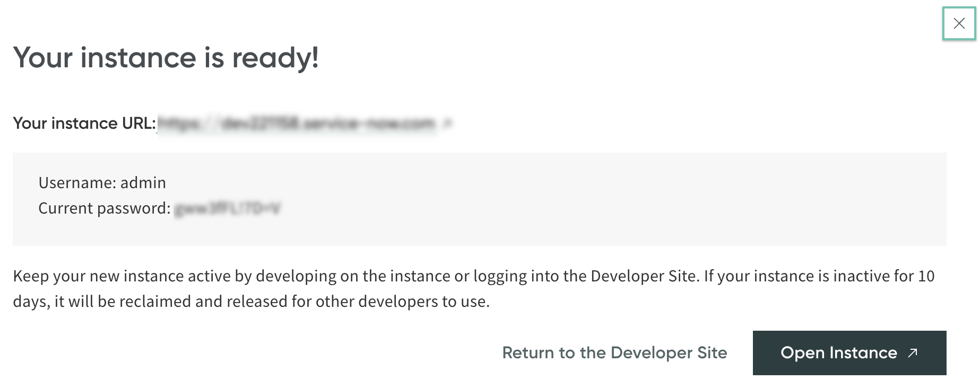Screen dimensions: 980x389
Task: Click the "Username:" label
Action: tap(77, 183)
